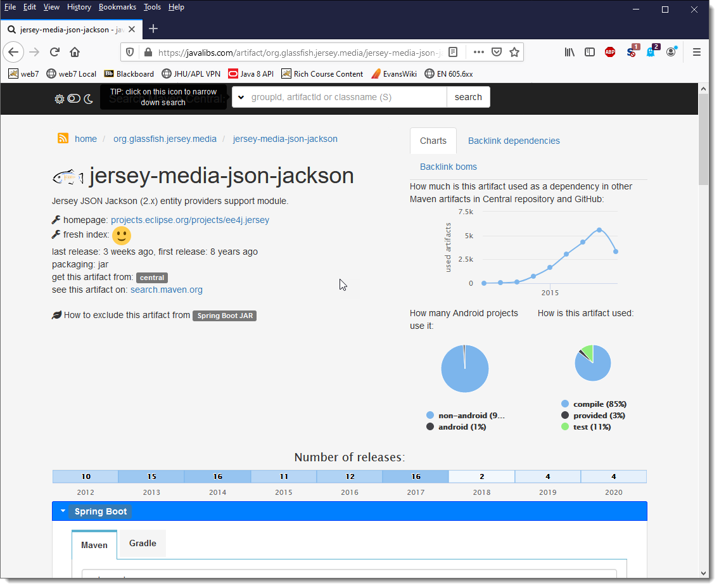
Task: Select the Gradle tab
Action: point(143,544)
